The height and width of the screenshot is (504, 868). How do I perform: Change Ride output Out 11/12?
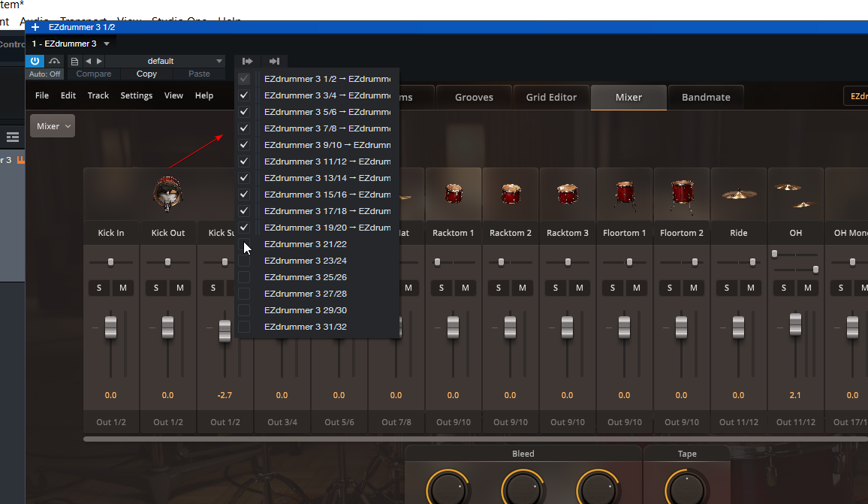738,422
